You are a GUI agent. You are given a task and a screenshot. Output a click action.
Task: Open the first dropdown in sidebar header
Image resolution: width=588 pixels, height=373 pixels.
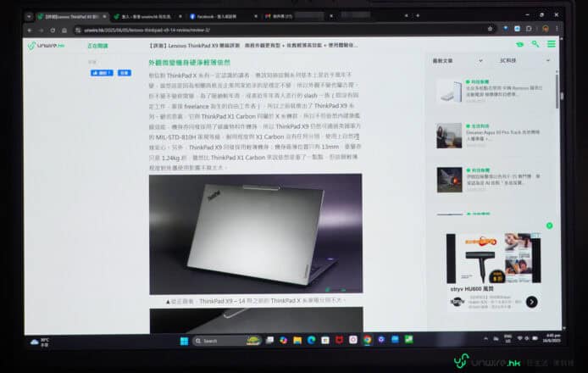click(458, 60)
